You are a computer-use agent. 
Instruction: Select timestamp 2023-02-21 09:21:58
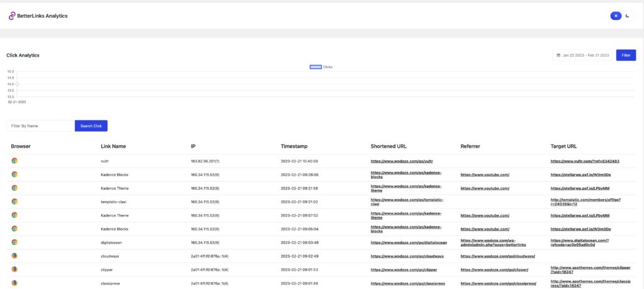(299, 188)
